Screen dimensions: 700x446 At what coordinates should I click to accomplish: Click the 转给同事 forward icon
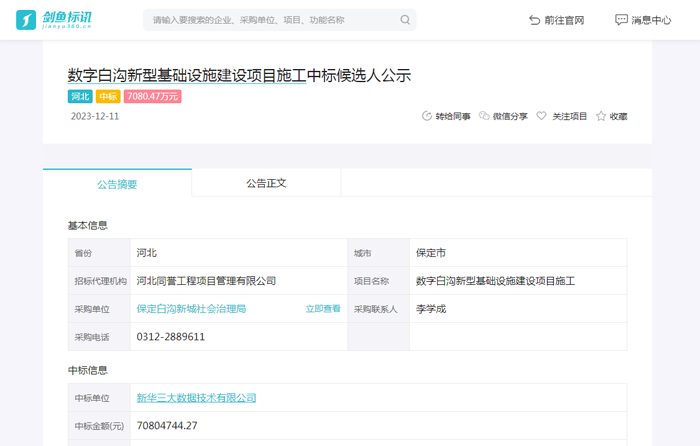pos(427,116)
